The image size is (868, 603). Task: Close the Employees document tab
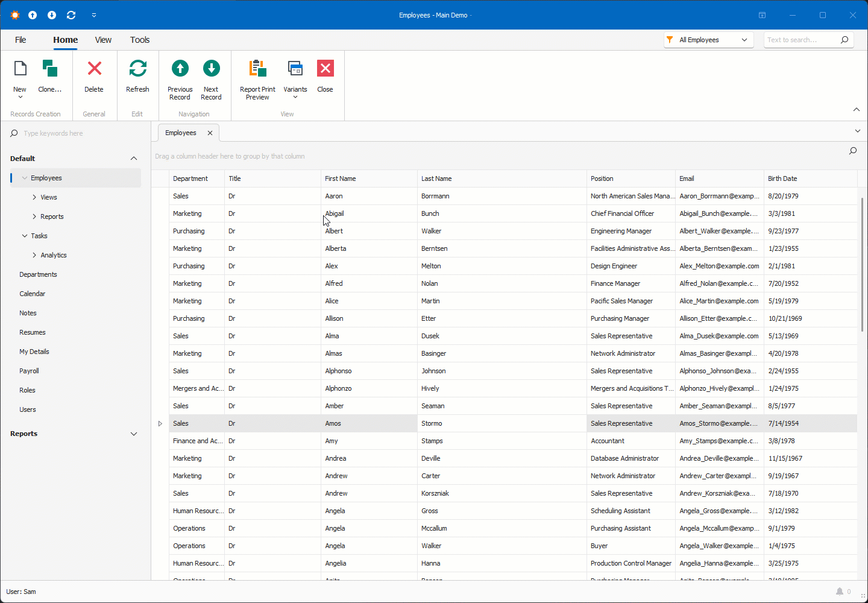coord(209,133)
